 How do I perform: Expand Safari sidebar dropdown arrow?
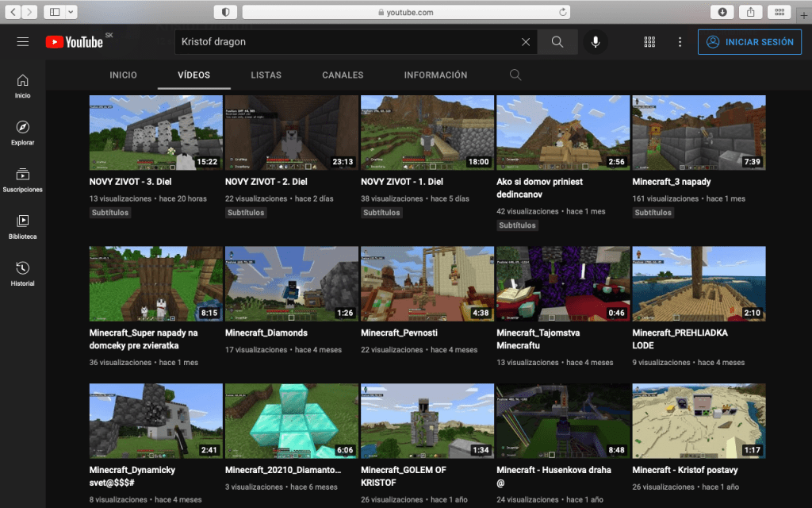72,12
